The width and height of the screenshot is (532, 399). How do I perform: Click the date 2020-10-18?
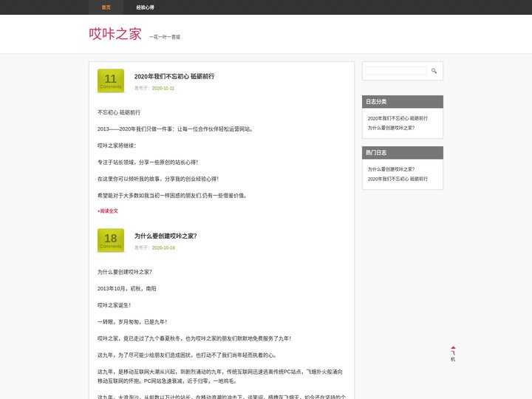(x=163, y=248)
